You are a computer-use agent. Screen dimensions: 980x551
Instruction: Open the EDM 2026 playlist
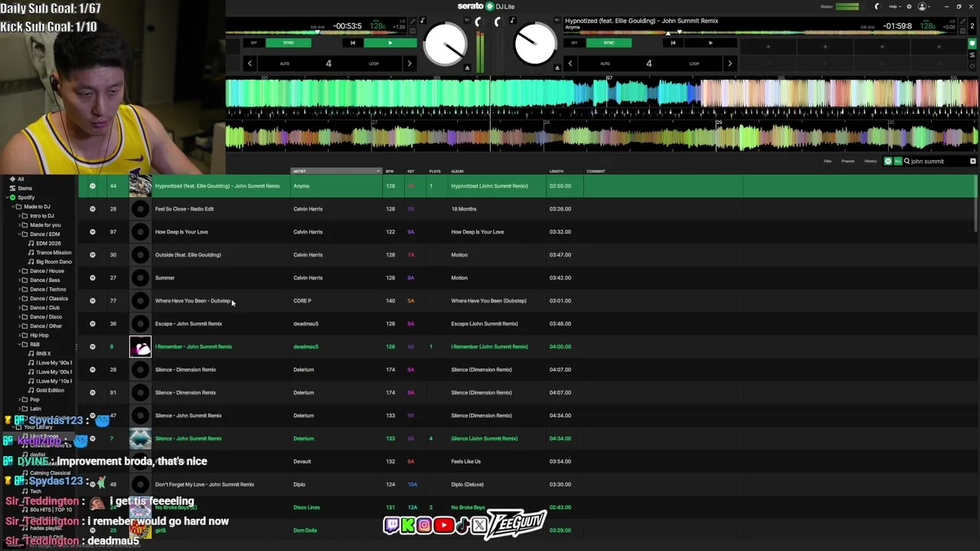tap(48, 243)
